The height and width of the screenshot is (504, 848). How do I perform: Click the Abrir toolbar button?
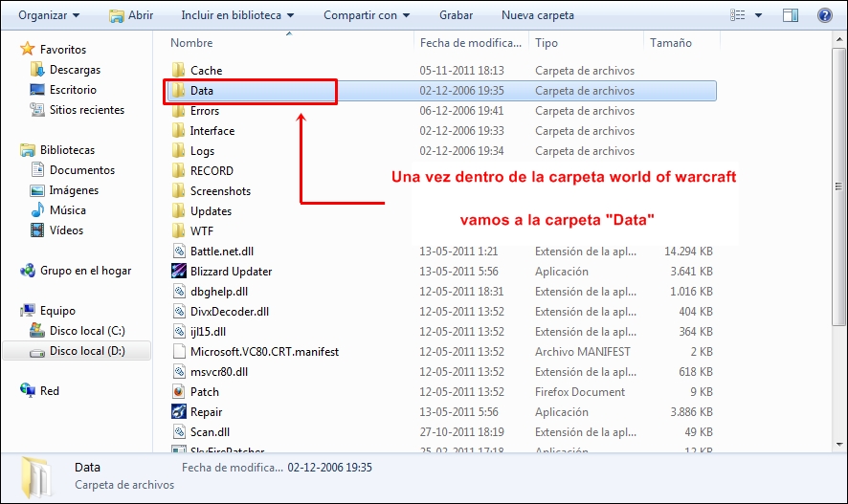coord(131,15)
